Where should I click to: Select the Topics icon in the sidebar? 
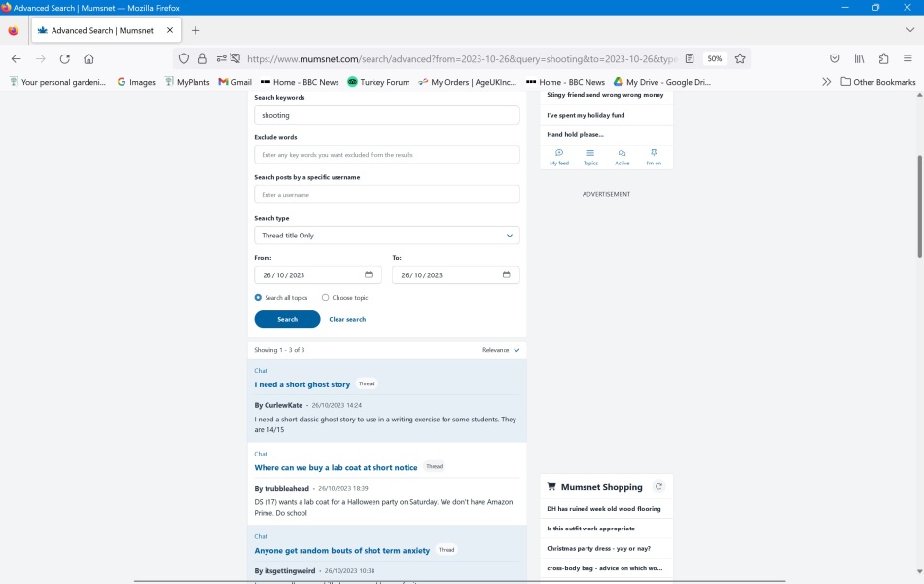590,157
